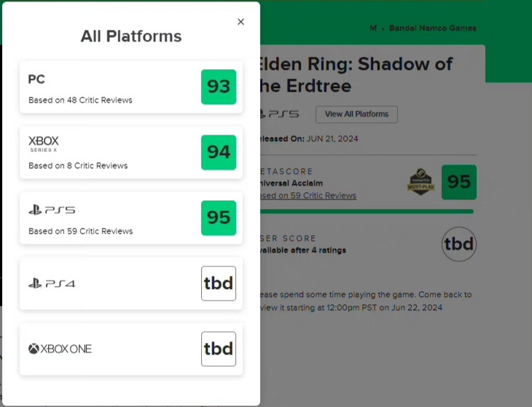532x407 pixels.
Task: Click the PS5 logo in the popup
Action: click(52, 210)
